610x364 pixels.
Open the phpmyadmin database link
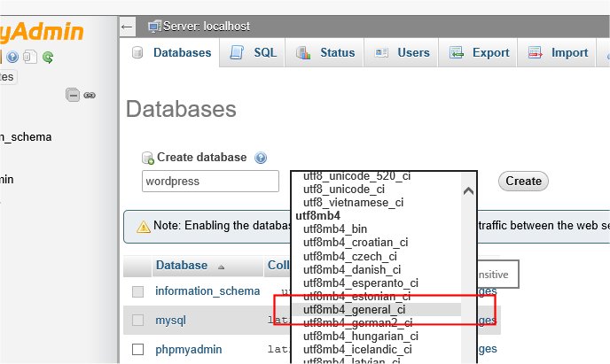188,349
